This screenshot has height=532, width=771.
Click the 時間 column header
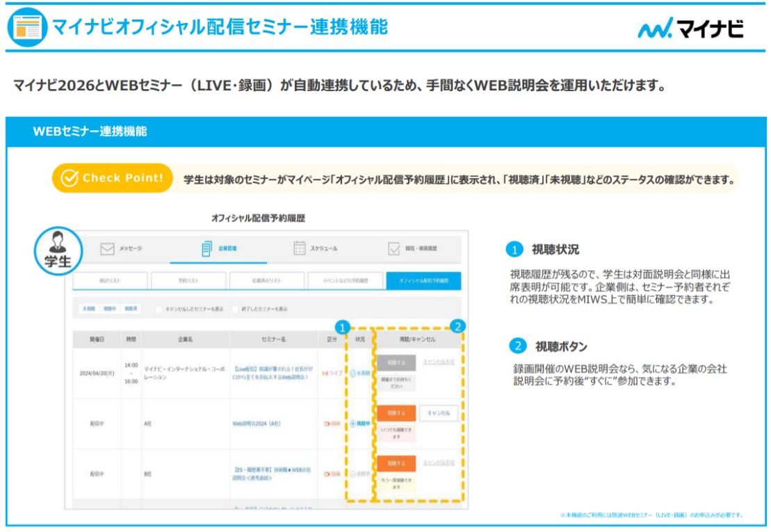pyautogui.click(x=131, y=339)
